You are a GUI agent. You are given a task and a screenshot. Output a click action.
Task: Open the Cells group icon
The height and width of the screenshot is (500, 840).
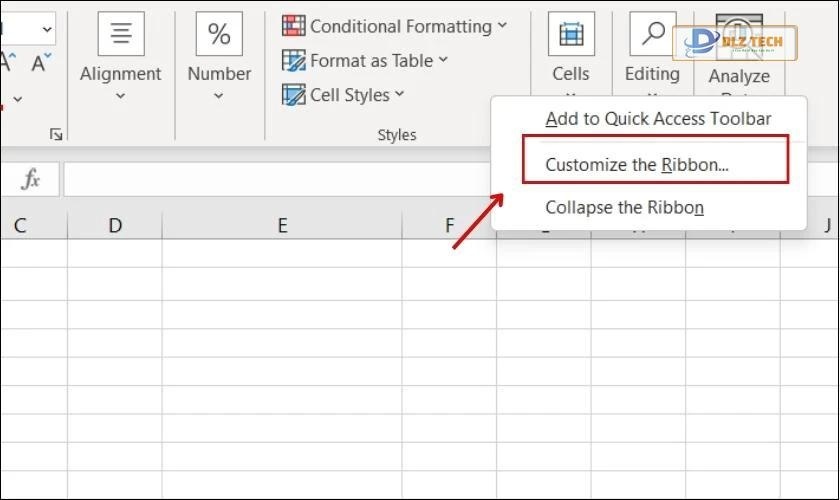(x=571, y=34)
